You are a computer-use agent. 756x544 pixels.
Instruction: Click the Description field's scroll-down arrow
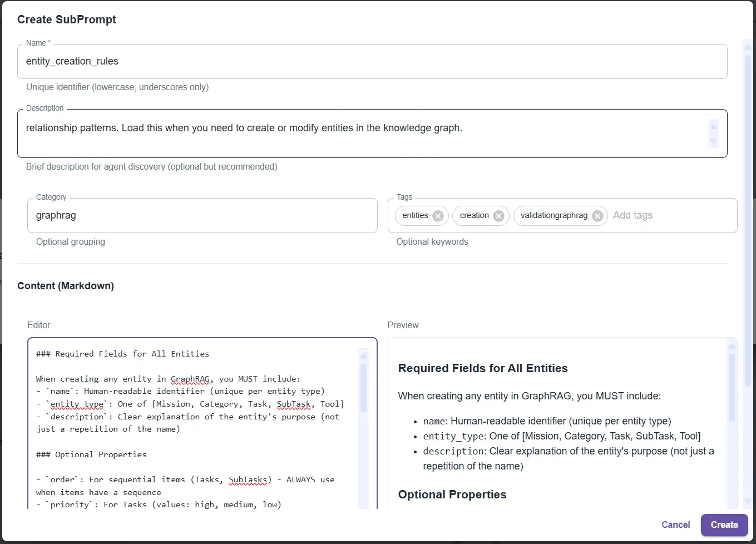[x=713, y=141]
